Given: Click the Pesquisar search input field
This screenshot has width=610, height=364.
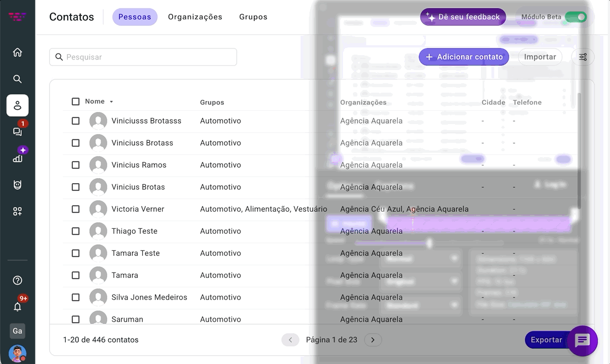Looking at the screenshot, I should point(143,57).
